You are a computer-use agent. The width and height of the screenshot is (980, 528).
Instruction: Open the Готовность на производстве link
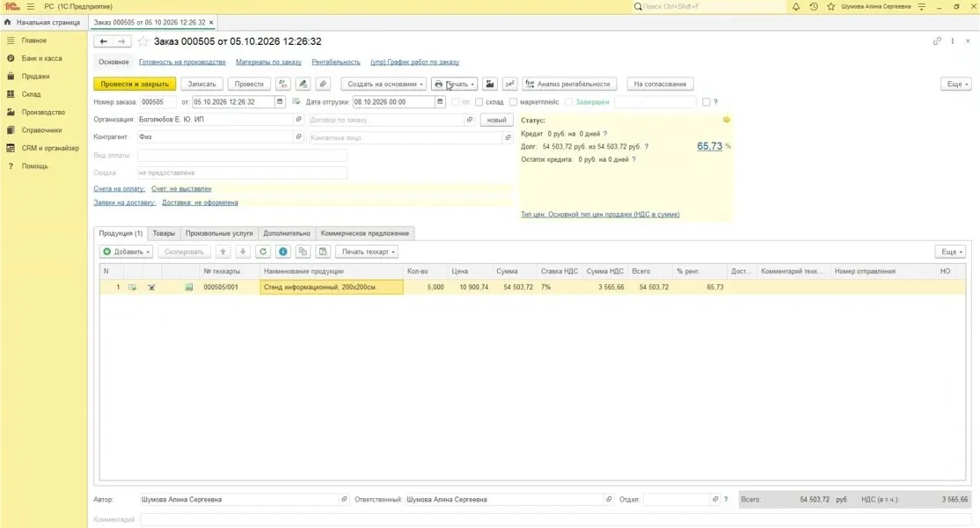pos(182,62)
